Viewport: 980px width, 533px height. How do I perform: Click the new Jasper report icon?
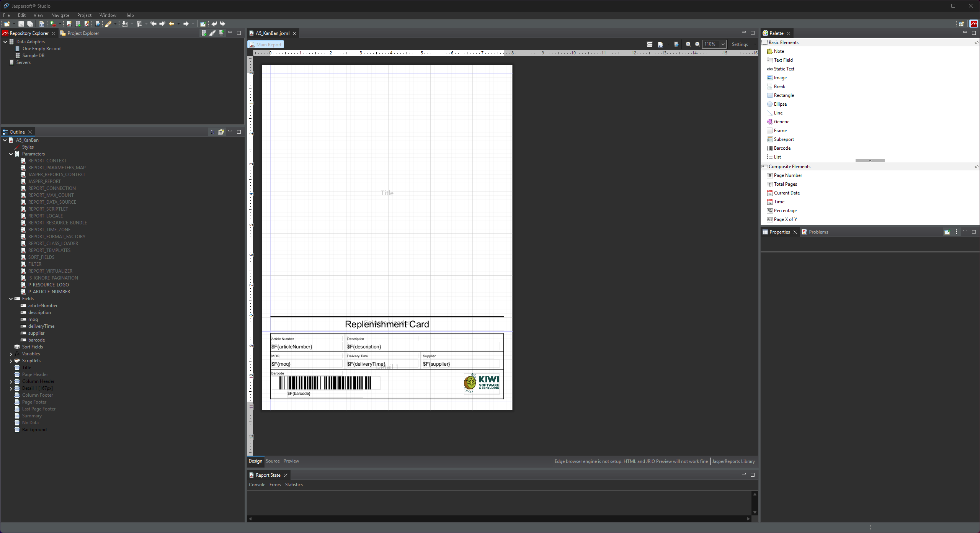click(x=69, y=24)
